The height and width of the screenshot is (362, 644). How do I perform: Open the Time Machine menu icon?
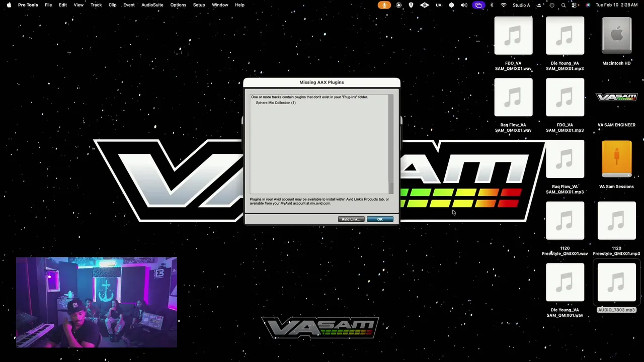click(x=552, y=5)
